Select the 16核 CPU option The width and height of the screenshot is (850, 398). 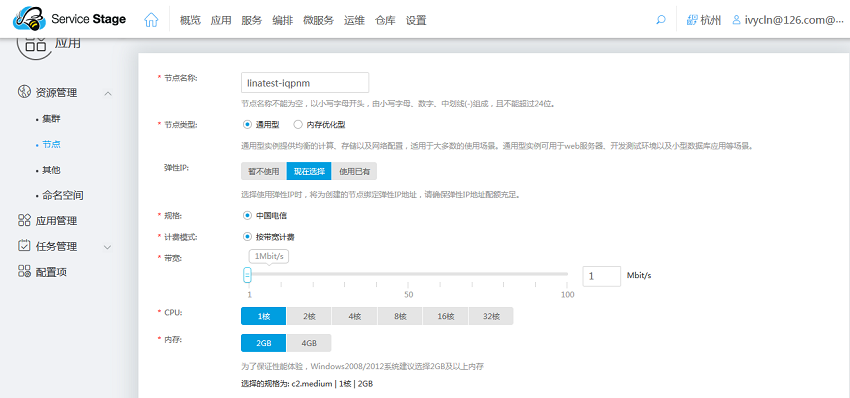point(446,316)
